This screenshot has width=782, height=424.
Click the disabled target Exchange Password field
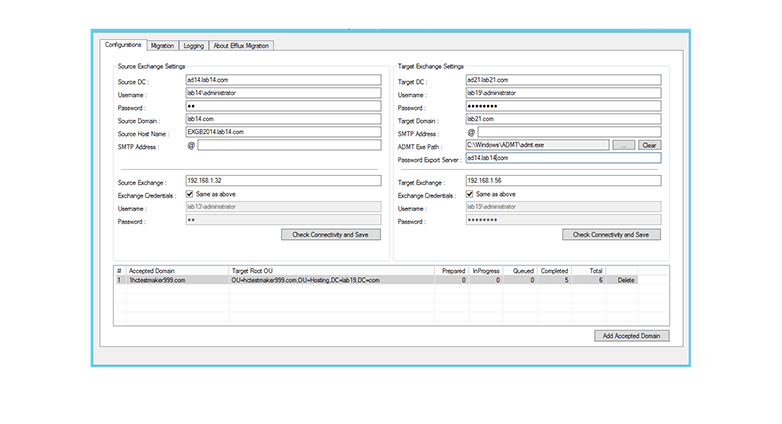564,219
